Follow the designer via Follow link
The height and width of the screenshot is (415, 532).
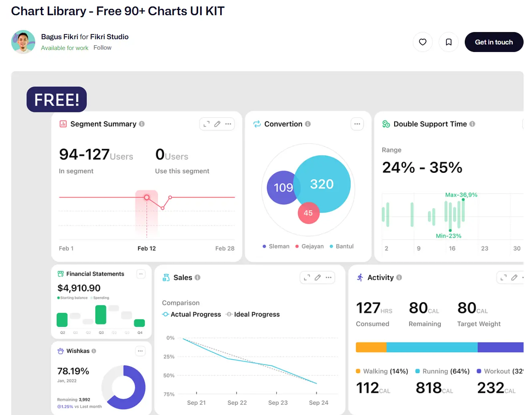pos(102,48)
